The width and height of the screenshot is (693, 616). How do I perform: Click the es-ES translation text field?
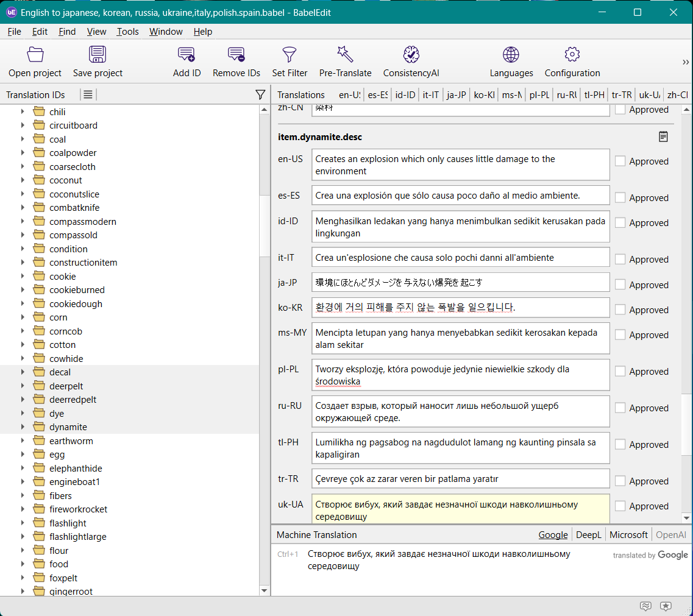tap(460, 196)
